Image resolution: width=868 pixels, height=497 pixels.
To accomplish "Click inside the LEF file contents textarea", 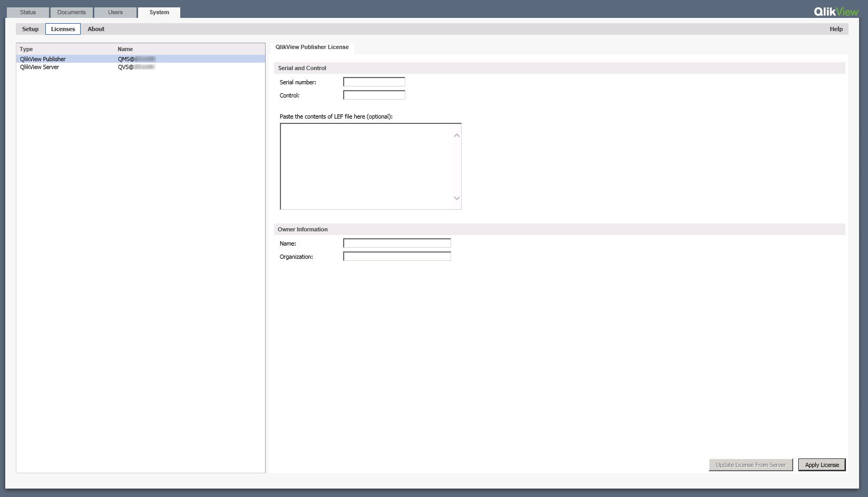I will 369,166.
